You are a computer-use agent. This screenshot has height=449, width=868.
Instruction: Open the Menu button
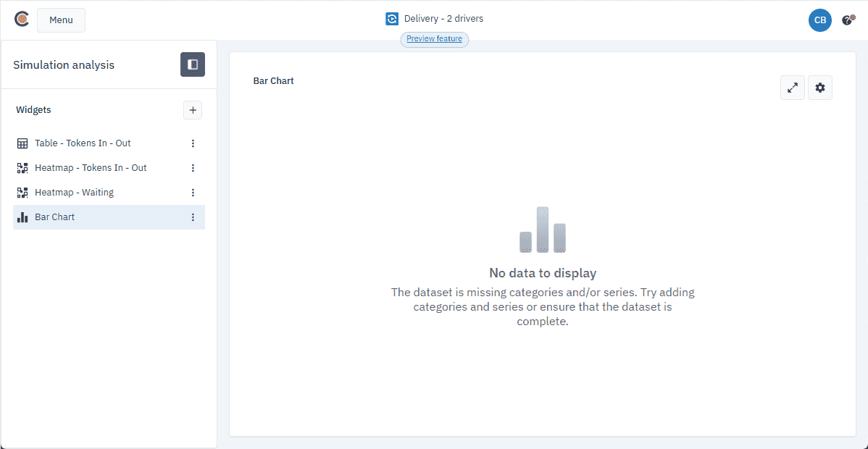61,20
